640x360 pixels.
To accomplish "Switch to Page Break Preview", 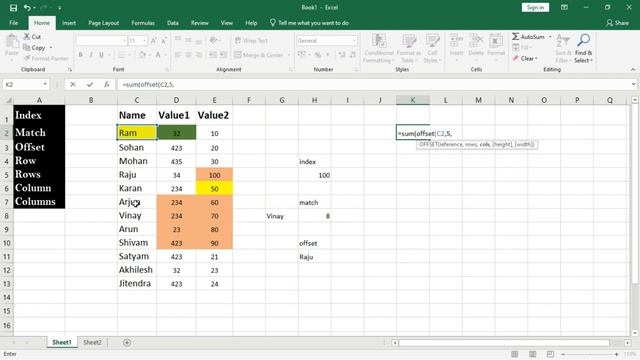I will pyautogui.click(x=550, y=354).
